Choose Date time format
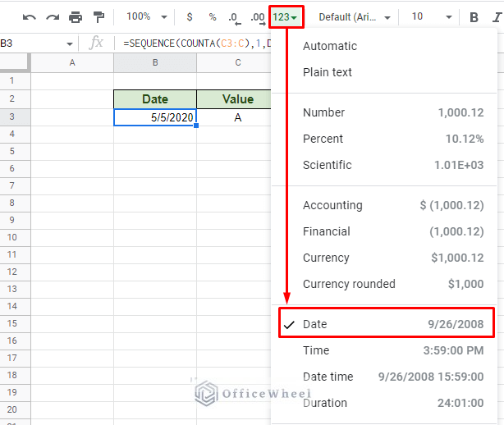This screenshot has height=425, width=504. (x=384, y=377)
